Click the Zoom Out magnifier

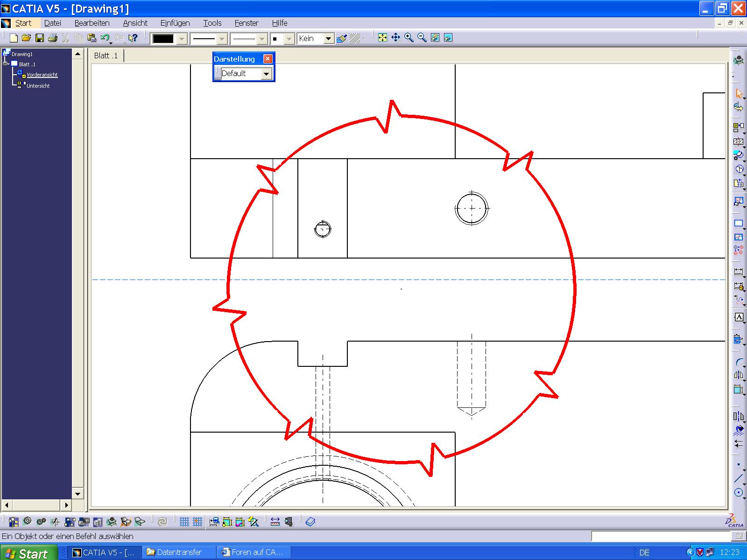click(x=422, y=38)
